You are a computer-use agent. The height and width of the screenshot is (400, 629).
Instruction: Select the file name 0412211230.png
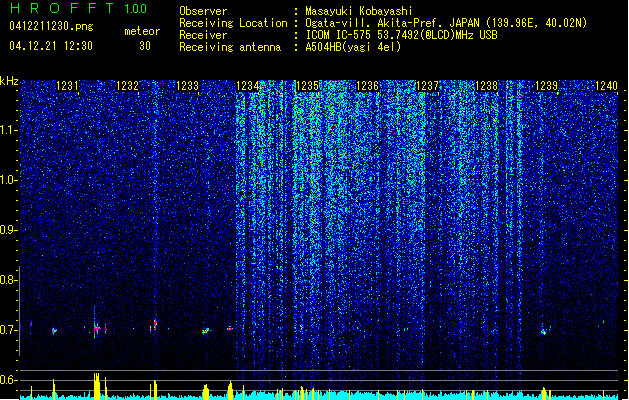click(51, 26)
